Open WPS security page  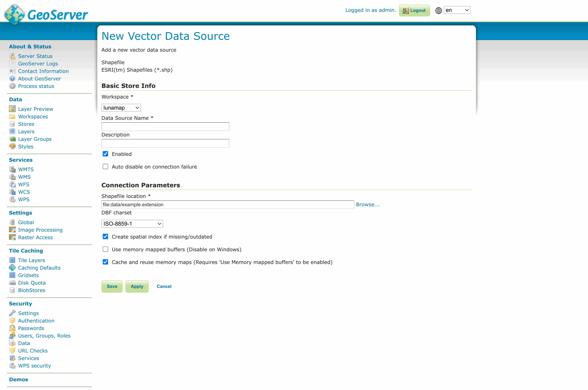(x=35, y=365)
